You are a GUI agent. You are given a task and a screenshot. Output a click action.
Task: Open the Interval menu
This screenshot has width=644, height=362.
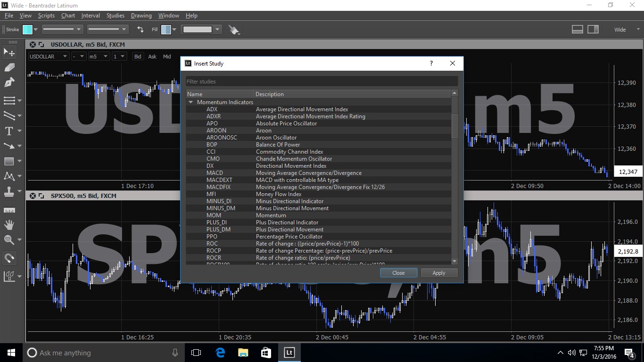[x=91, y=16]
